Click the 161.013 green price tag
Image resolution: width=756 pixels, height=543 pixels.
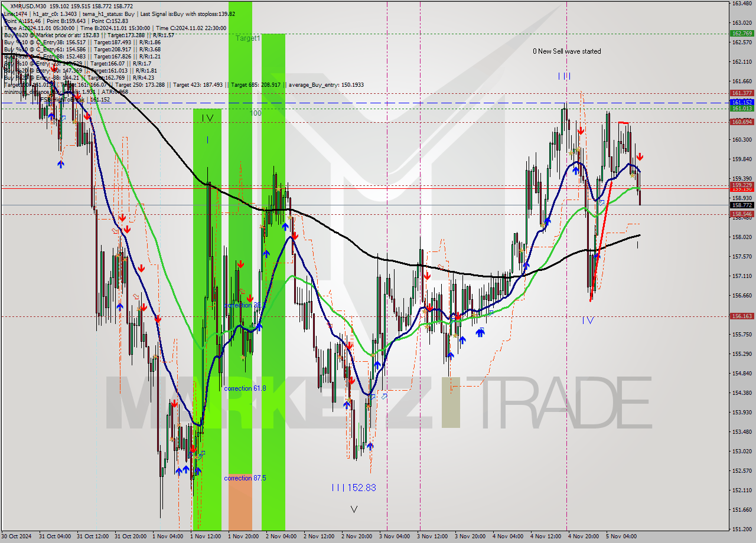coord(741,108)
